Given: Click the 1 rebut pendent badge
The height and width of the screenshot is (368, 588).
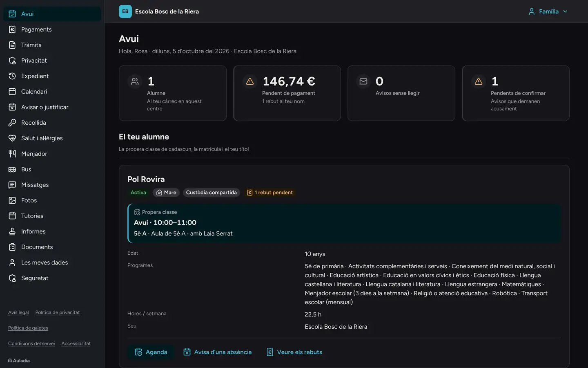Looking at the screenshot, I should [x=270, y=193].
